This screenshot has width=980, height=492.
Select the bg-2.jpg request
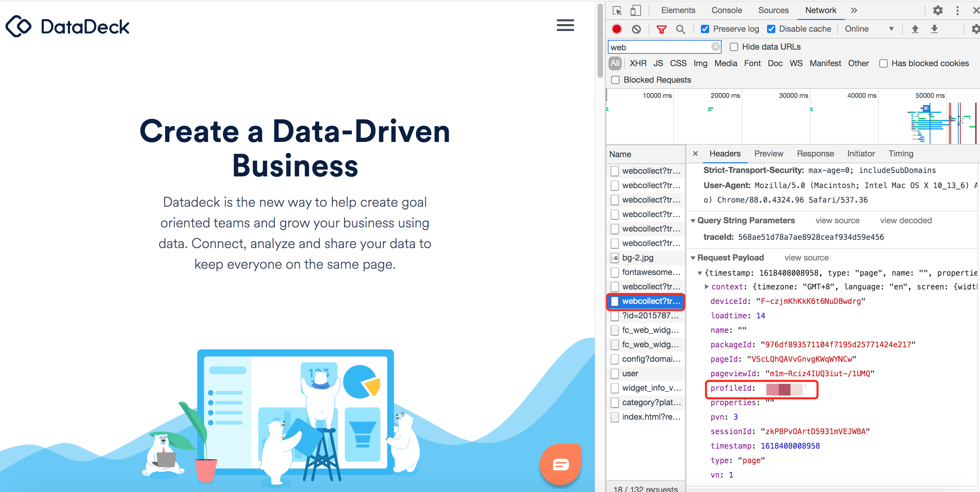(x=646, y=258)
